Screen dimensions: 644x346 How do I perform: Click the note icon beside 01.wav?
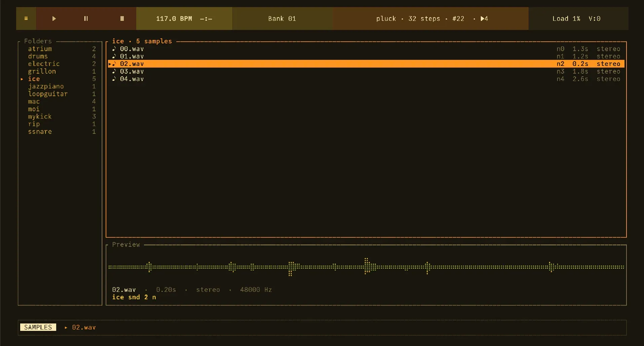point(114,56)
